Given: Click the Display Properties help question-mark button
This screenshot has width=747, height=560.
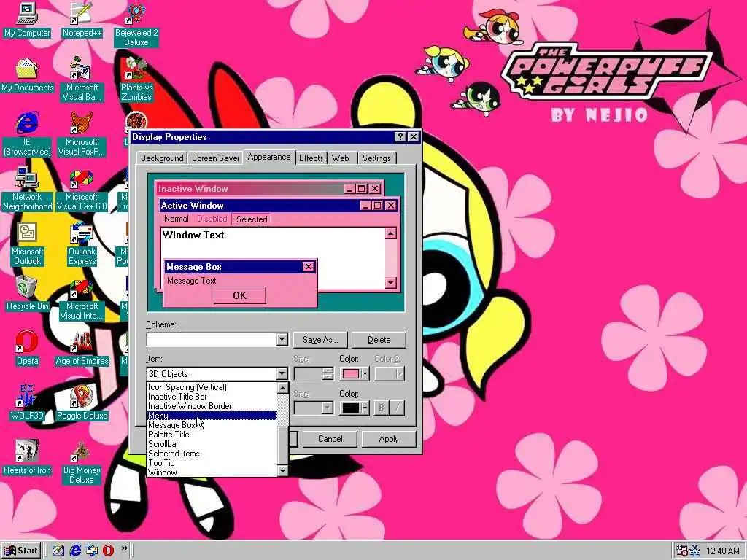Looking at the screenshot, I should point(400,137).
